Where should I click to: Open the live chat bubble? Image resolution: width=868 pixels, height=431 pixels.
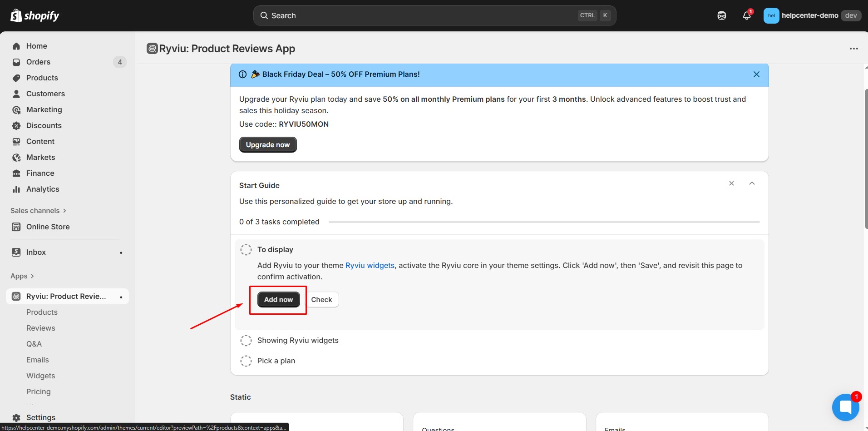846,407
